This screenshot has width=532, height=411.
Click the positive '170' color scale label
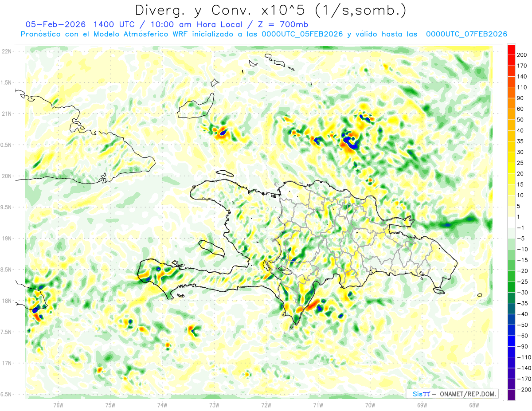click(x=522, y=66)
